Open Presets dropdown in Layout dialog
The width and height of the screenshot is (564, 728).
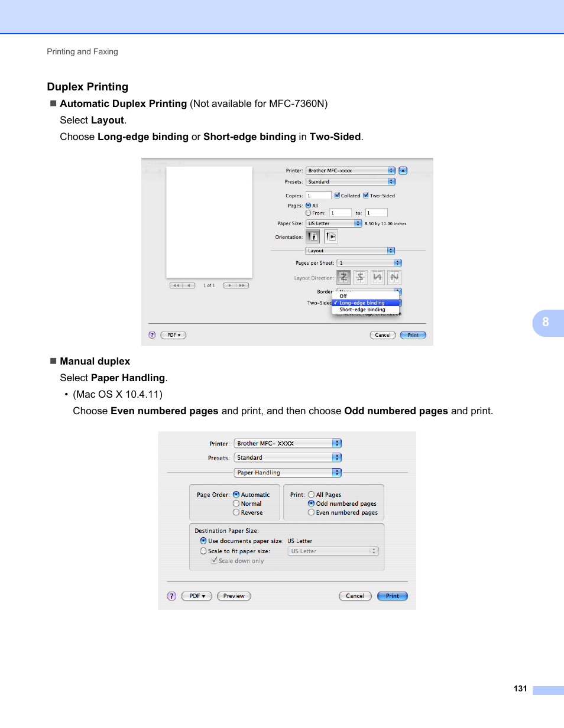[x=350, y=181]
